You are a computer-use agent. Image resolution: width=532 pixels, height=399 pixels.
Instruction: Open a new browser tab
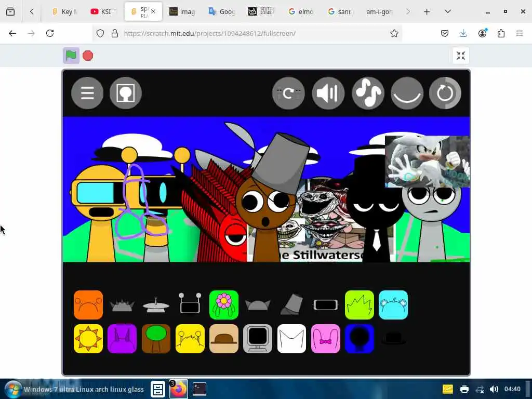(427, 11)
